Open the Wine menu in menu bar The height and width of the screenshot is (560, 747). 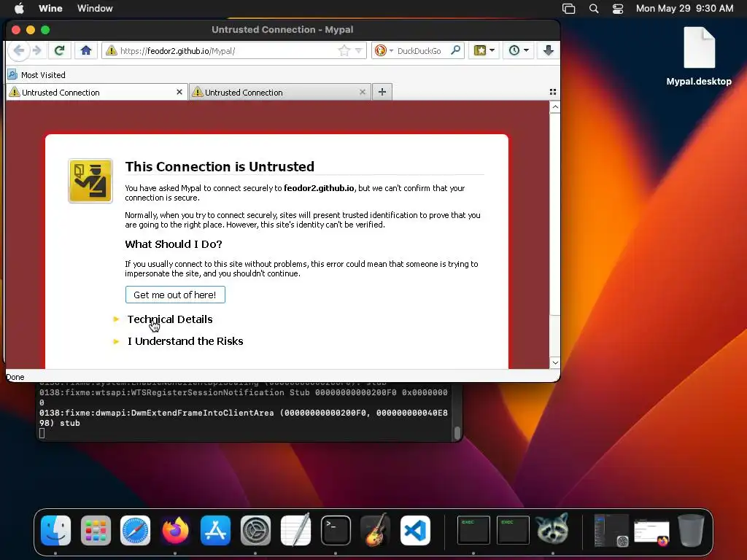(x=50, y=8)
